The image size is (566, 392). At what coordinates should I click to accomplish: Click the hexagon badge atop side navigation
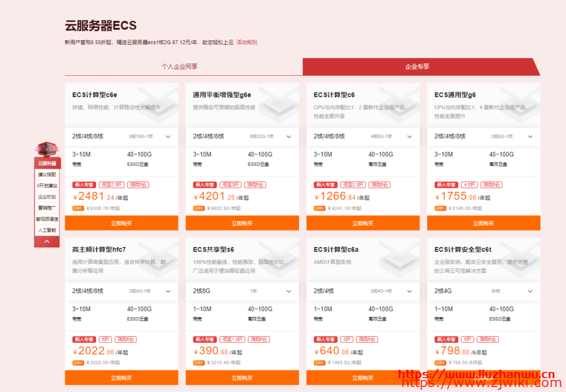tap(47, 149)
